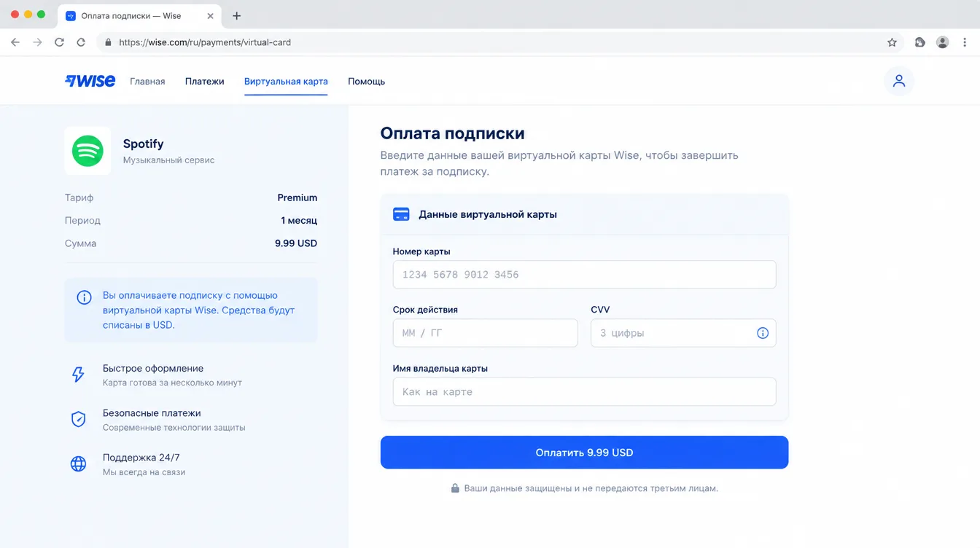Viewport: 980px width, 548px height.
Task: Focus the Срок действия input field
Action: pyautogui.click(x=485, y=333)
